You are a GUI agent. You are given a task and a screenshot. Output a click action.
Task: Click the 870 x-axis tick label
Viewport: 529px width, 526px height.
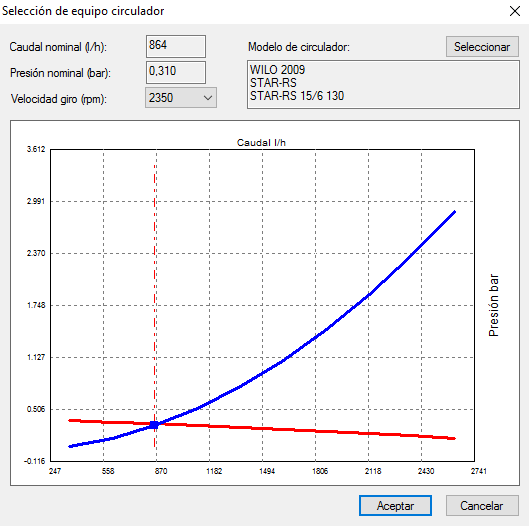161,471
